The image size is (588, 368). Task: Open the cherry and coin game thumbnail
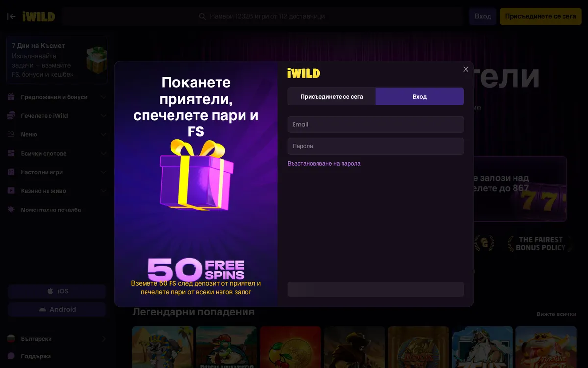291,347
